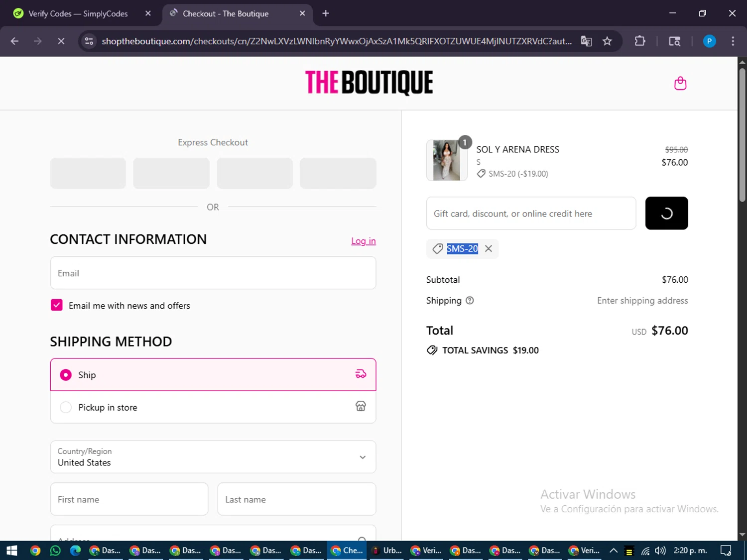Click the SMS-20 discount tag icon
This screenshot has width=747, height=560.
tap(438, 248)
